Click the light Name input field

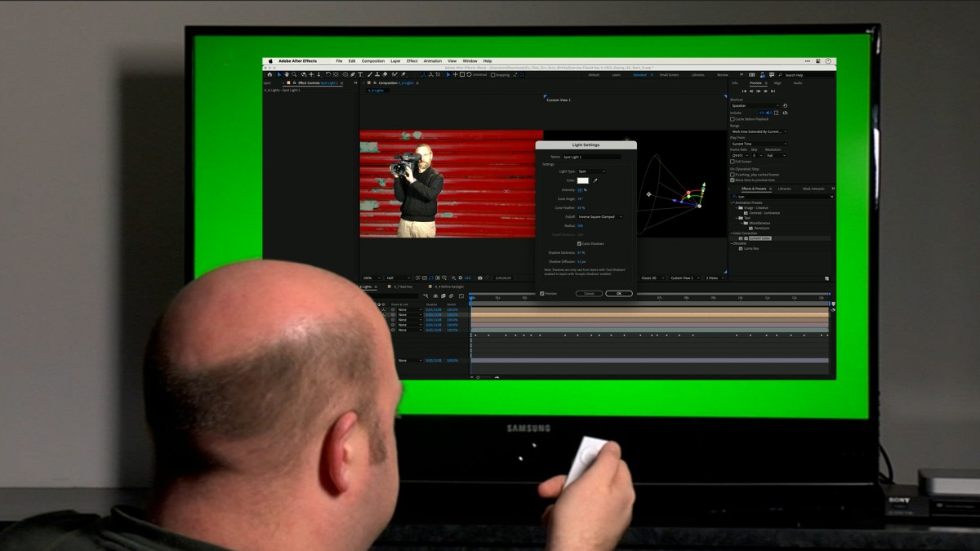[591, 156]
